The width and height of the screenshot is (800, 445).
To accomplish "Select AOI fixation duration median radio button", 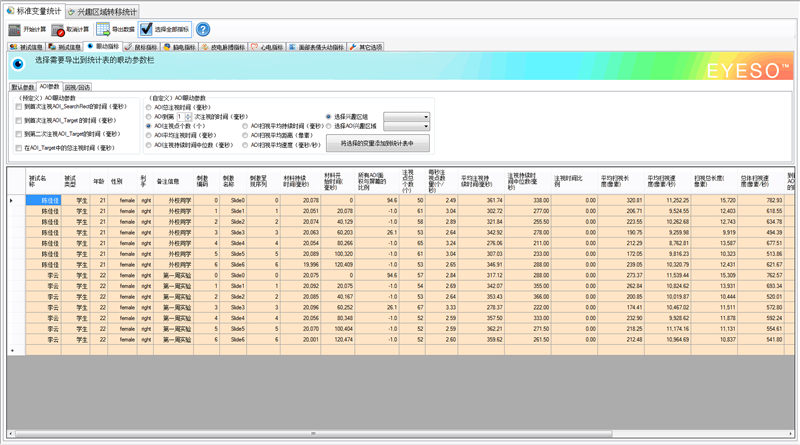I will point(148,145).
